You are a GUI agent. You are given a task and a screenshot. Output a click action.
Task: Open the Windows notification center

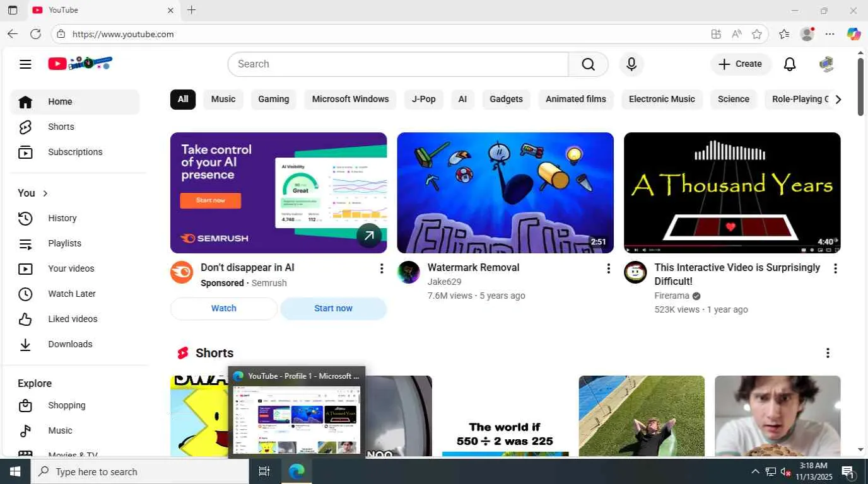coord(848,472)
